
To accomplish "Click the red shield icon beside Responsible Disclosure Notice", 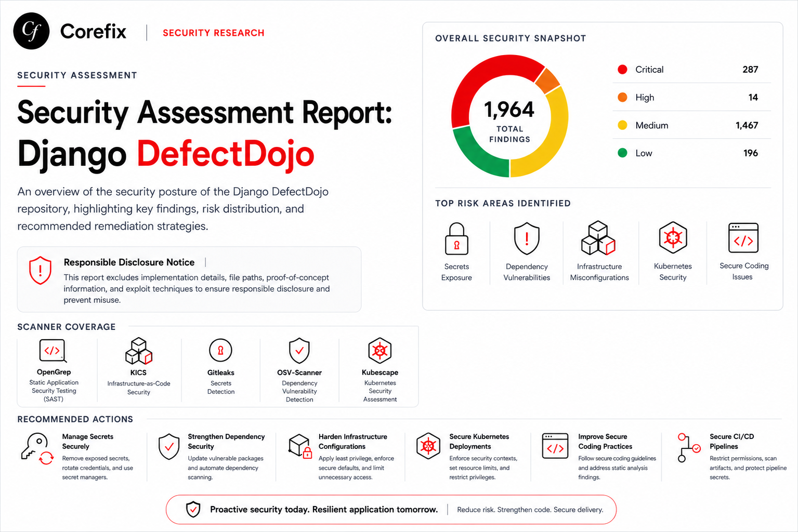I will click(x=40, y=270).
